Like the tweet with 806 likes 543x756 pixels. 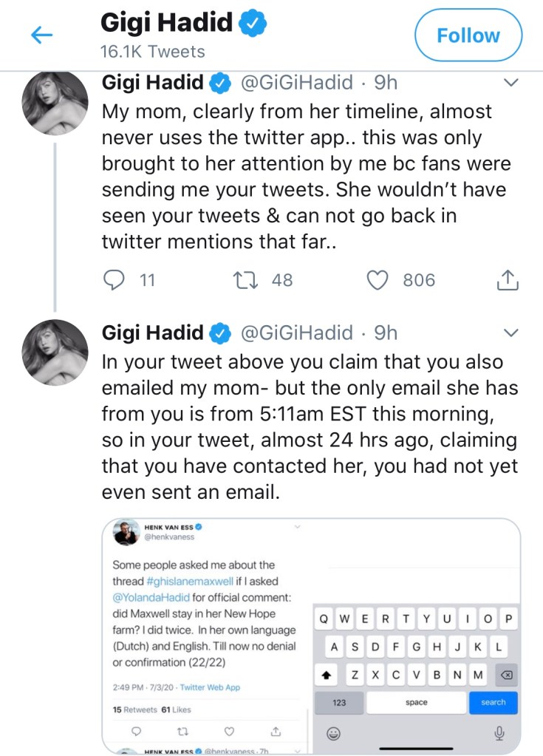(x=378, y=280)
